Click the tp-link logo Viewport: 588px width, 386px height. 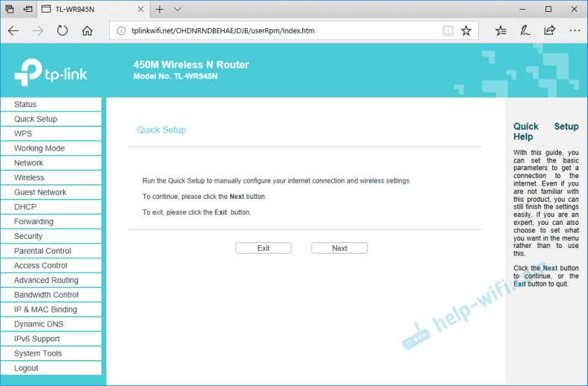pos(50,72)
